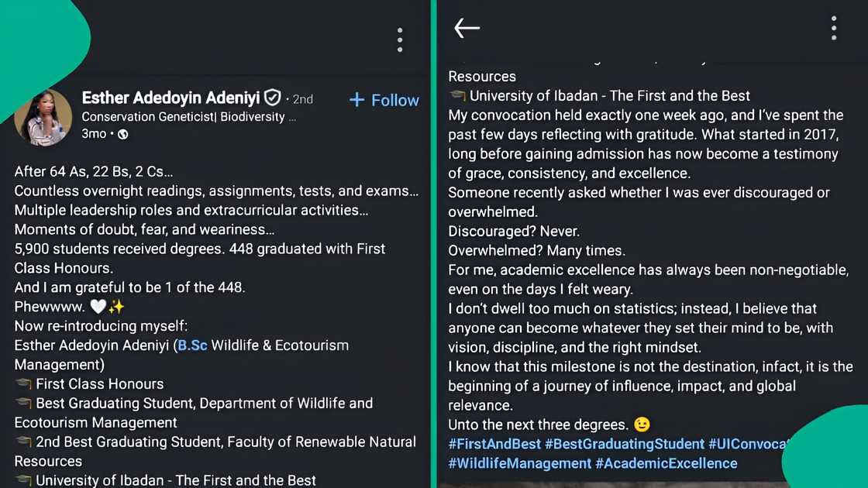Open the B.Sc link in the post
Viewport: 868px width, 488px height.
click(192, 345)
